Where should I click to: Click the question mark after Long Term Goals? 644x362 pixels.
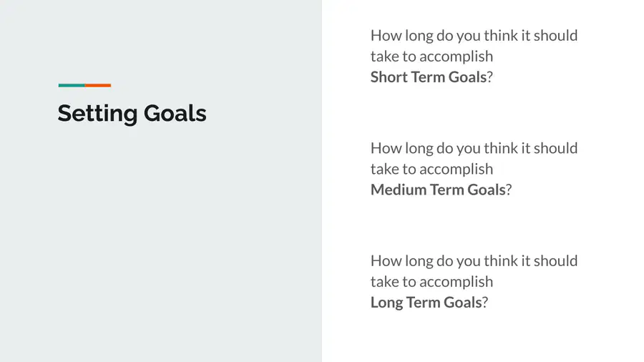(485, 303)
